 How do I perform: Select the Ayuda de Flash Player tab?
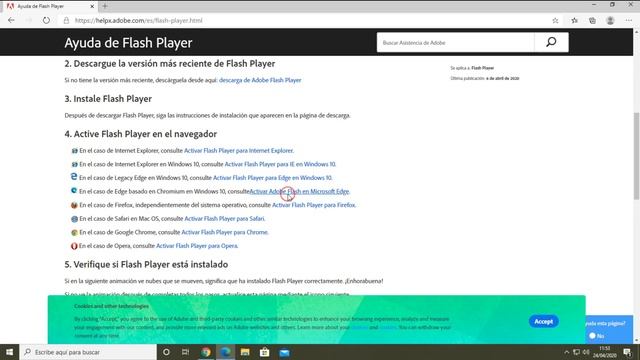pyautogui.click(x=49, y=6)
